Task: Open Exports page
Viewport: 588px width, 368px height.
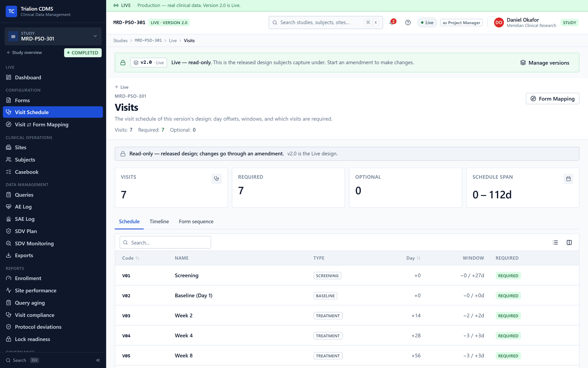Action: pos(53,255)
